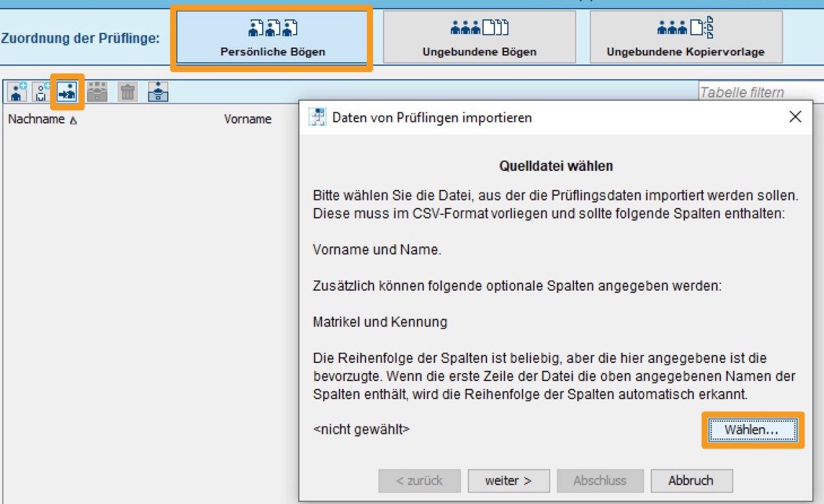Click the trash delete icon

click(x=127, y=92)
